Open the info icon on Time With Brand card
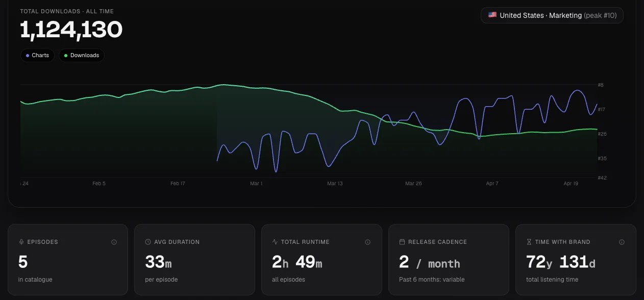Screen dimensions: 644x300 622,242
